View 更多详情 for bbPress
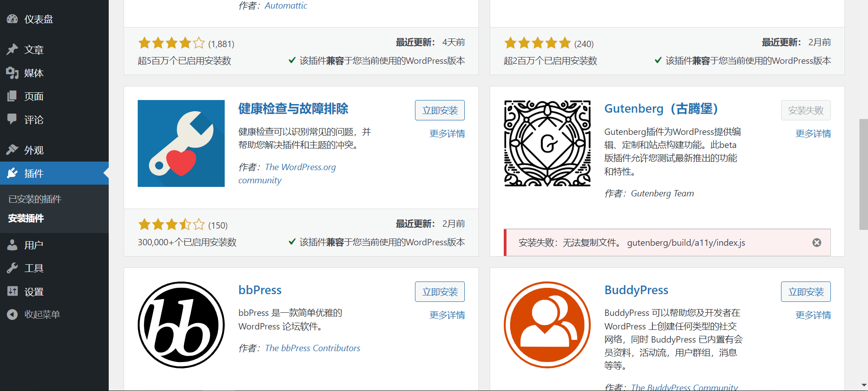 click(447, 315)
